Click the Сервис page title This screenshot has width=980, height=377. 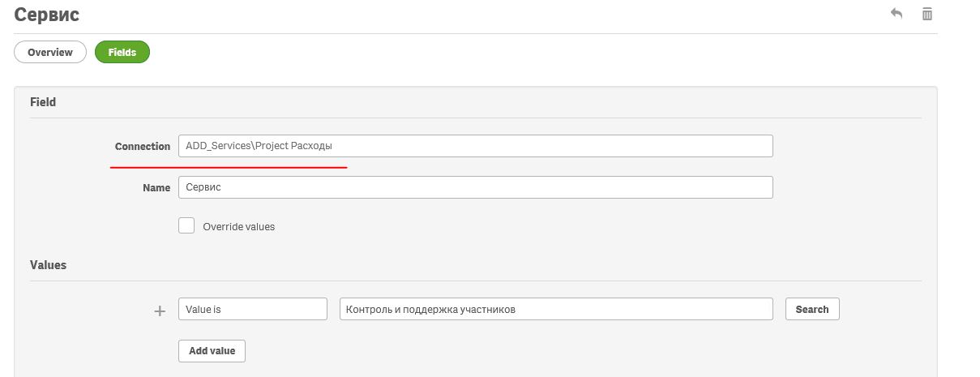click(47, 15)
